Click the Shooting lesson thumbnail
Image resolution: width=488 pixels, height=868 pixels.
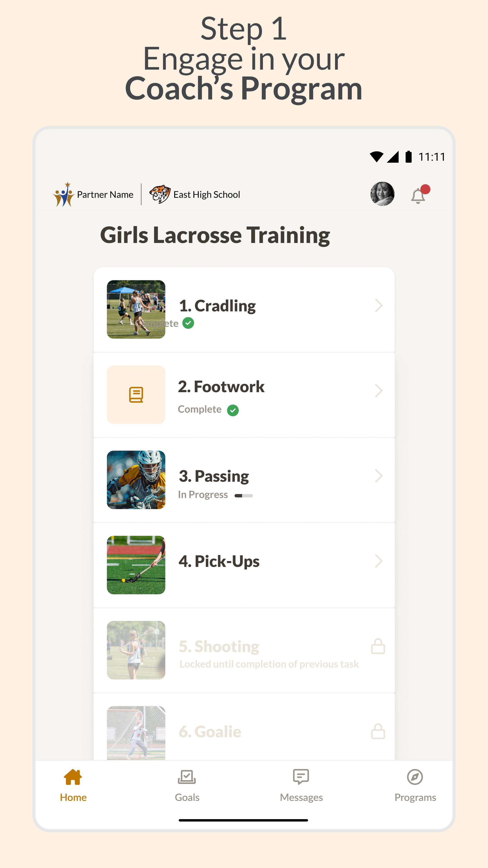coord(136,650)
